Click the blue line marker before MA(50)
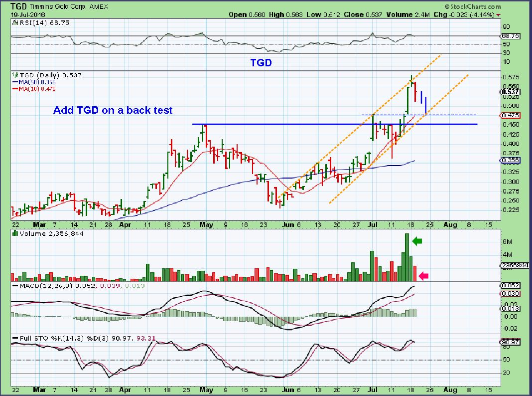The width and height of the screenshot is (532, 396). pyautogui.click(x=15, y=82)
